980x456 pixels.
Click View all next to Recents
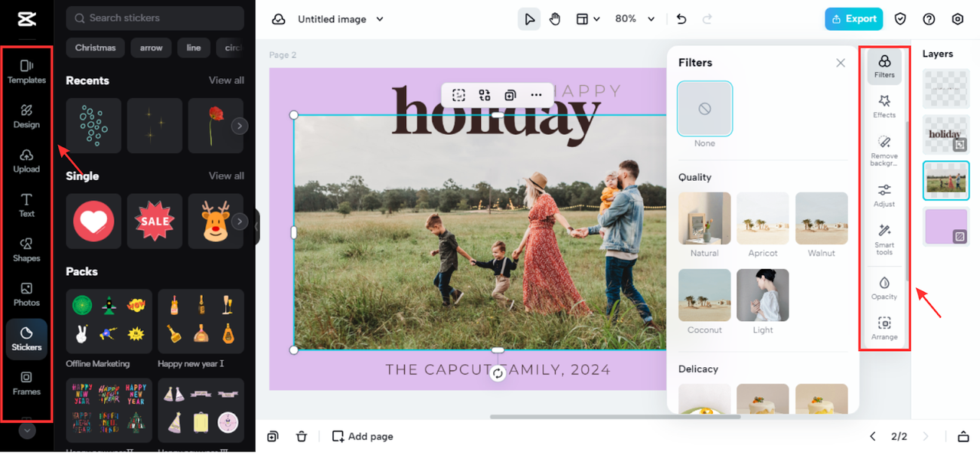(226, 80)
